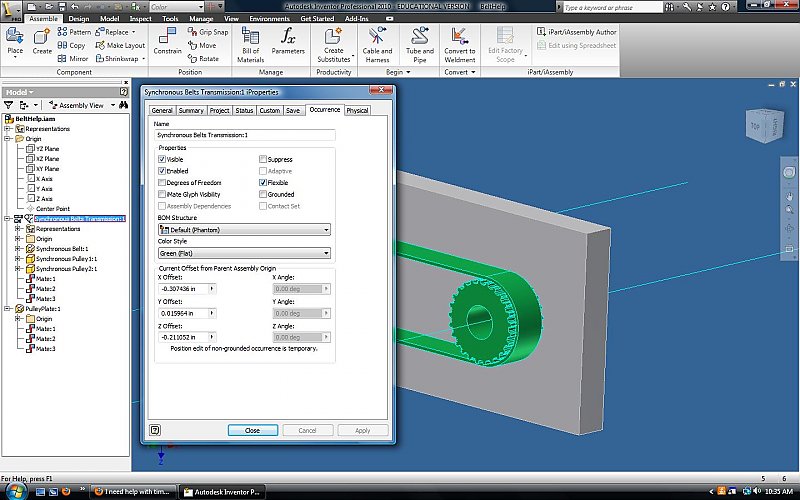Activate the Move position tool
The image size is (800, 500).
(x=202, y=45)
